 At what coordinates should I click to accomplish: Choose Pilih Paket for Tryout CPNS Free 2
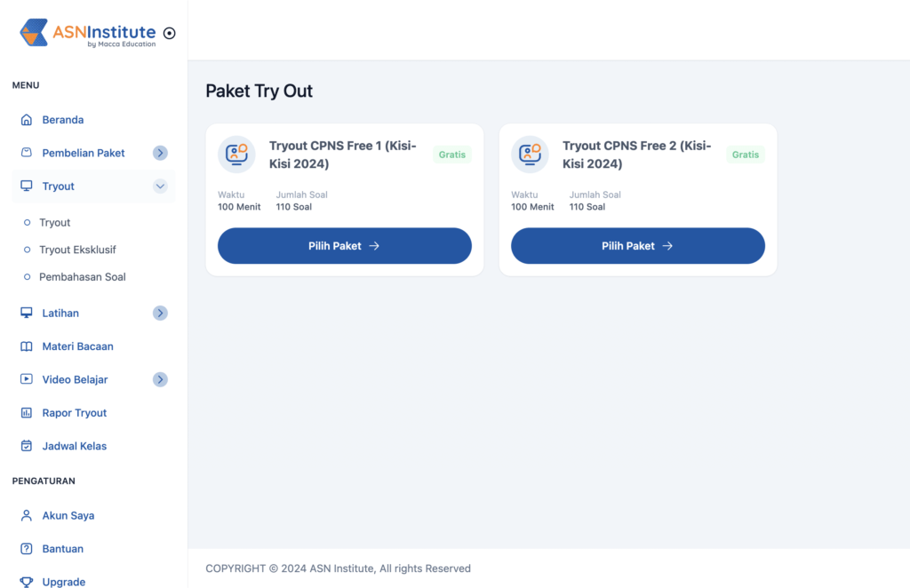[638, 246]
